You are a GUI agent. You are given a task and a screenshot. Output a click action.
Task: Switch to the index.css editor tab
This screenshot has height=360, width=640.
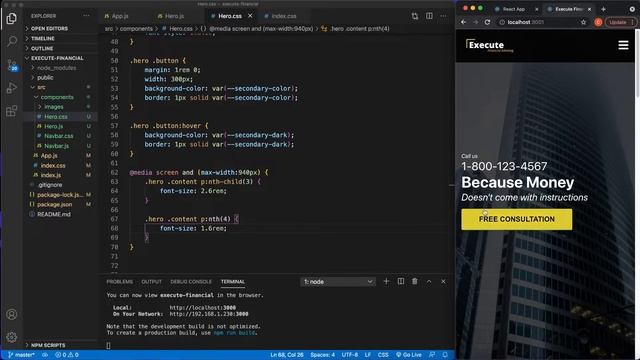pyautogui.click(x=284, y=16)
